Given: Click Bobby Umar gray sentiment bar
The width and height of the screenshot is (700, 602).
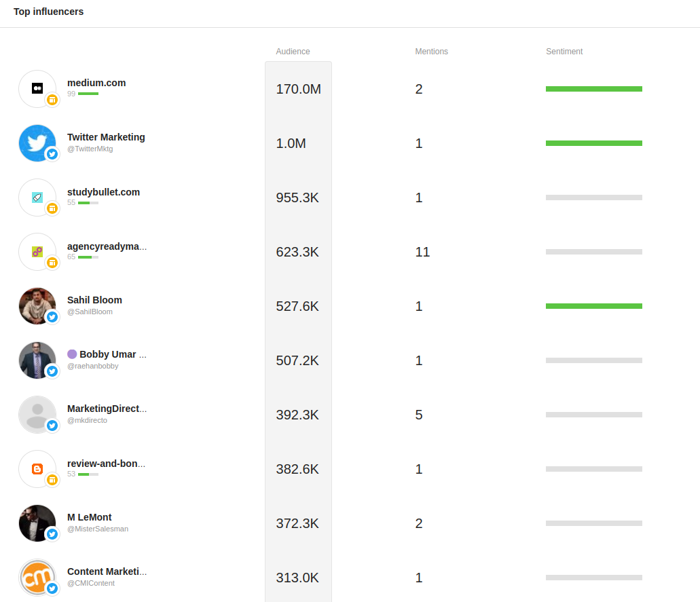Looking at the screenshot, I should (594, 360).
